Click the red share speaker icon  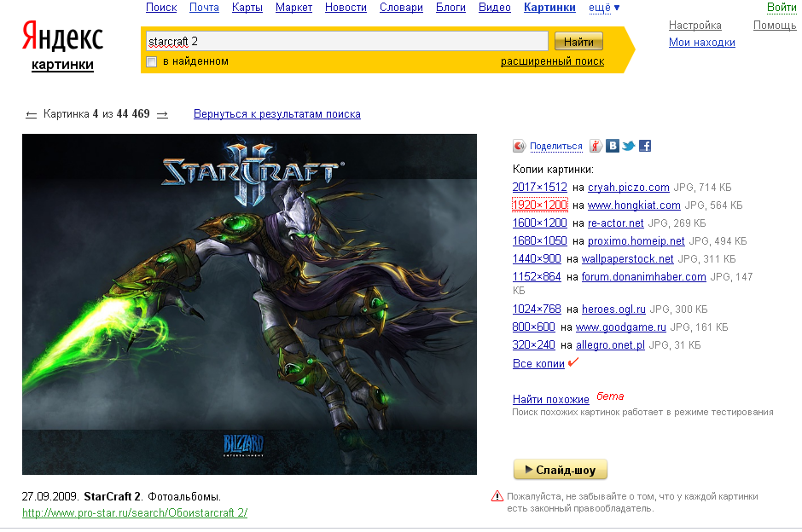pyautogui.click(x=519, y=147)
